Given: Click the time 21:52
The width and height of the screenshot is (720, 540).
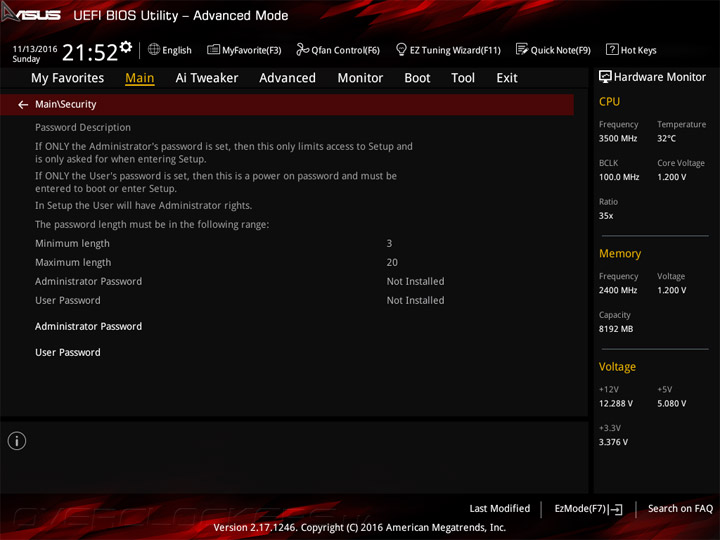Looking at the screenshot, I should tap(90, 53).
